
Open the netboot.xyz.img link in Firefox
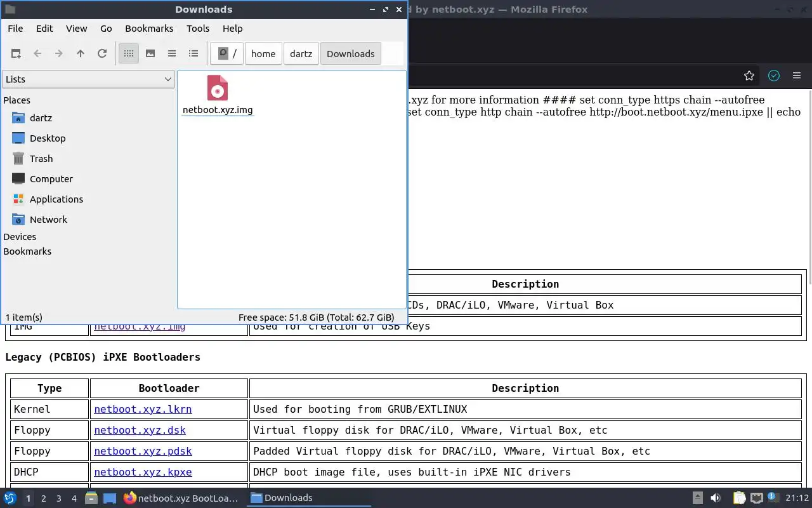(140, 326)
